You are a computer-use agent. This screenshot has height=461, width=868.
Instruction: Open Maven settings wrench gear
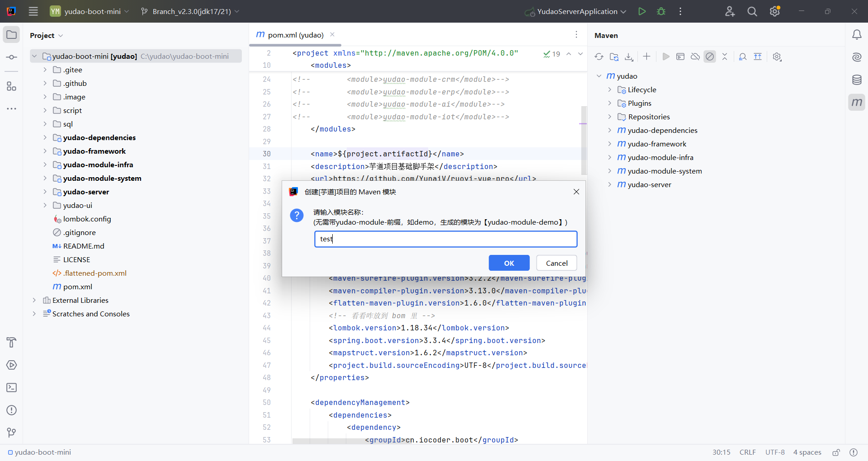777,56
